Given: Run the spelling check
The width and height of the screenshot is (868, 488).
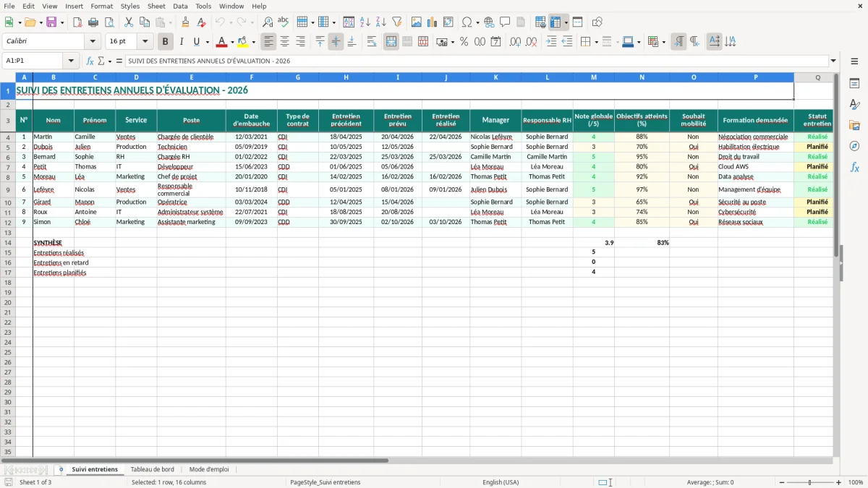Looking at the screenshot, I should pyautogui.click(x=284, y=22).
